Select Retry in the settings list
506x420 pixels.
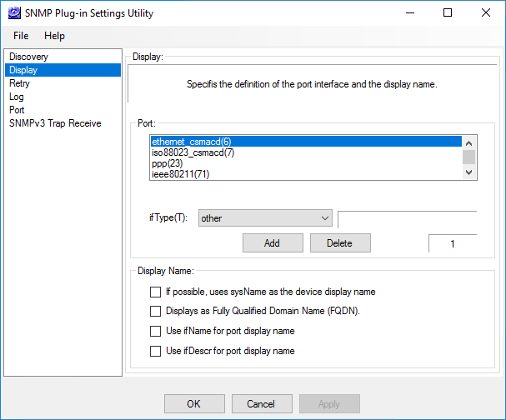click(x=20, y=83)
